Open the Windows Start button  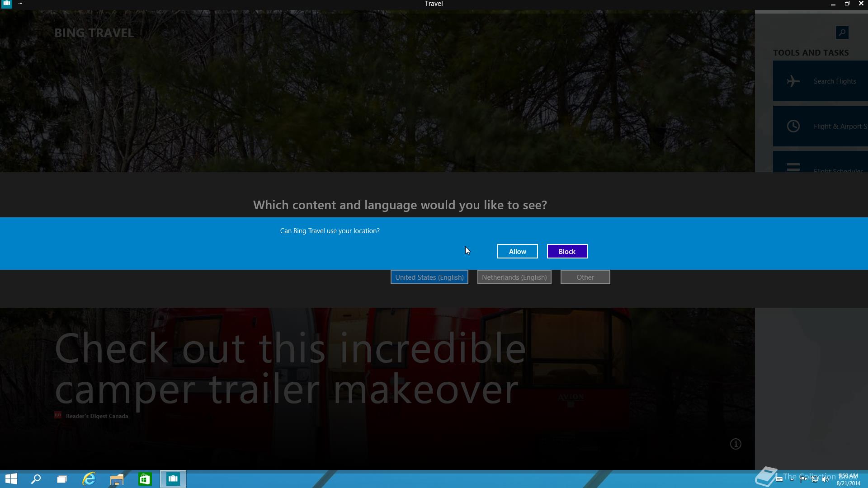(11, 479)
